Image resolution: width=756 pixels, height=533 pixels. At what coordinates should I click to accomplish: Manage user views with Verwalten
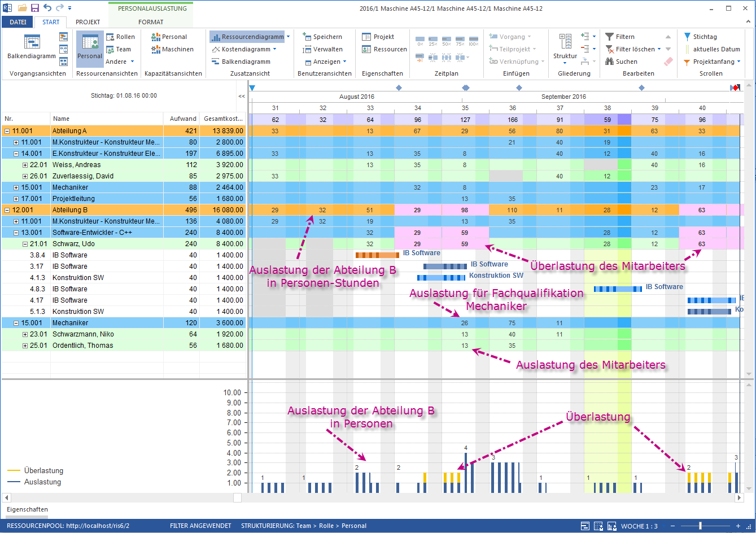click(x=322, y=49)
